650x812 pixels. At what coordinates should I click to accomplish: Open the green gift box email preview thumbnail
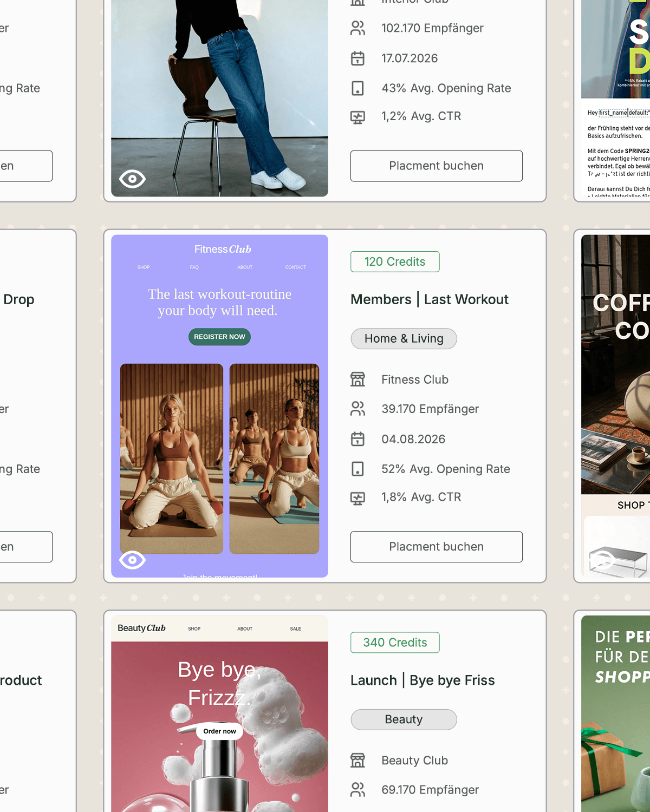(615, 713)
